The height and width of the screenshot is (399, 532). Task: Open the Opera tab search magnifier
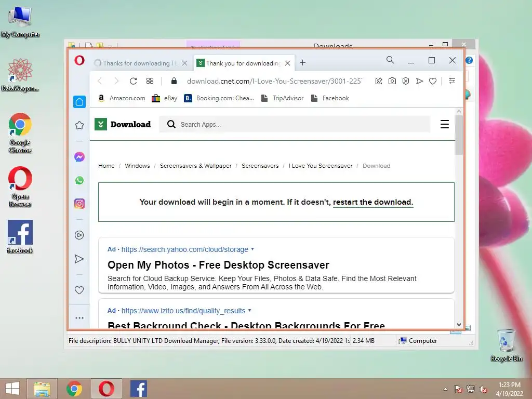tap(390, 60)
